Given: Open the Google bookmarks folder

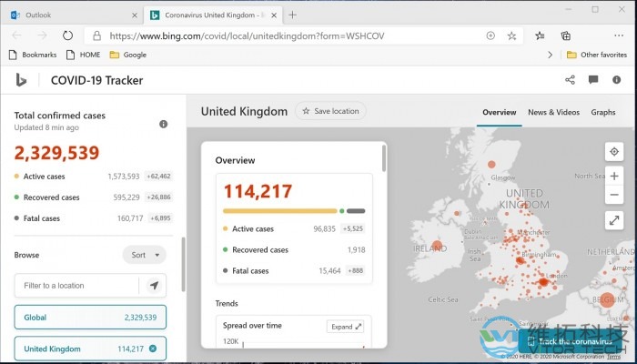Looking at the screenshot, I should (x=128, y=55).
